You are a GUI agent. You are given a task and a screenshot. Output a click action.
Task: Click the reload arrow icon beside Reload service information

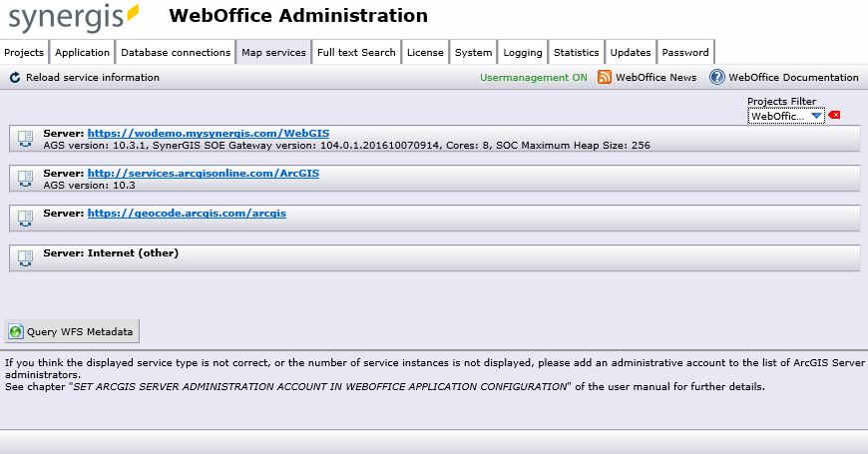(x=15, y=78)
